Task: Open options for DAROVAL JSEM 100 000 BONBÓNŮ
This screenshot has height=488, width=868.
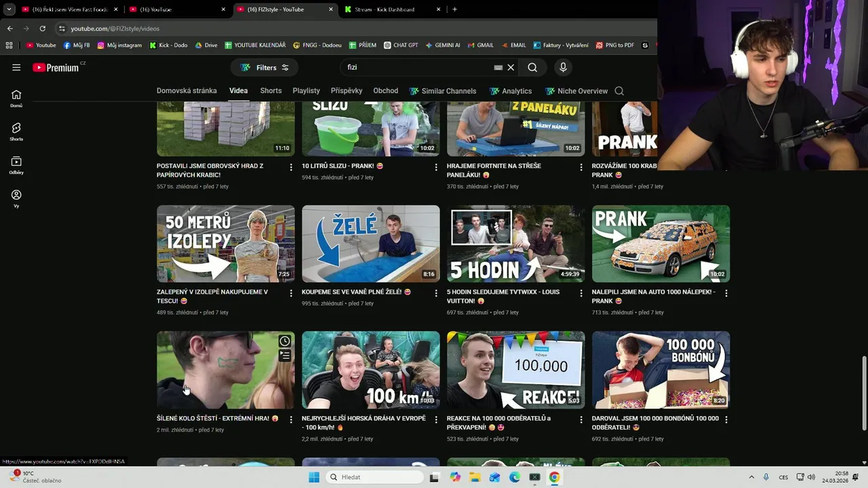Action: click(726, 420)
